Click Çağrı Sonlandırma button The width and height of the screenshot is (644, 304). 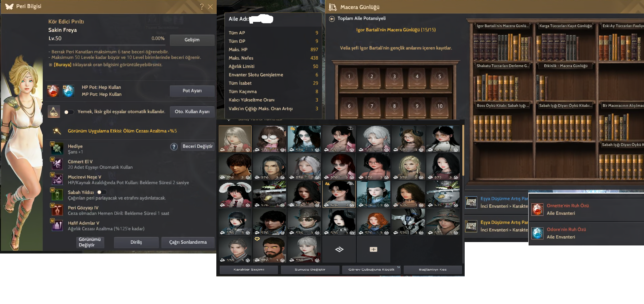(x=188, y=242)
